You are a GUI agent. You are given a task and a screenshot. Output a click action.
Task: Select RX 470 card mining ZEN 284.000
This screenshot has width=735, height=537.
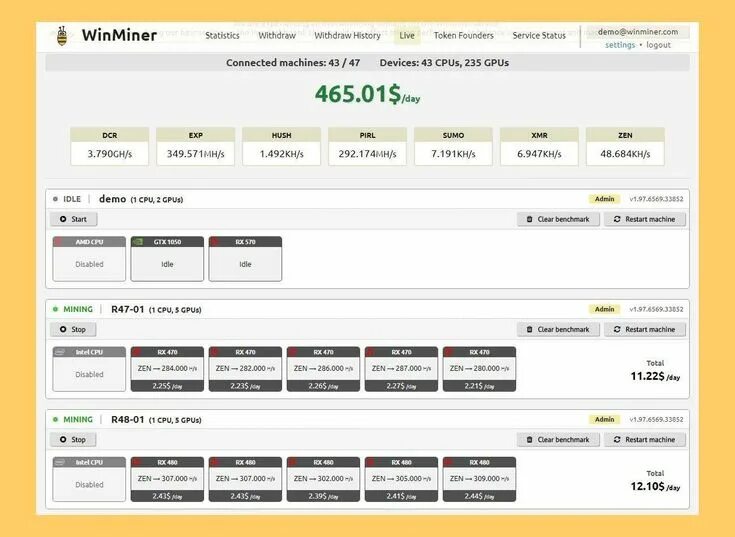[167, 369]
